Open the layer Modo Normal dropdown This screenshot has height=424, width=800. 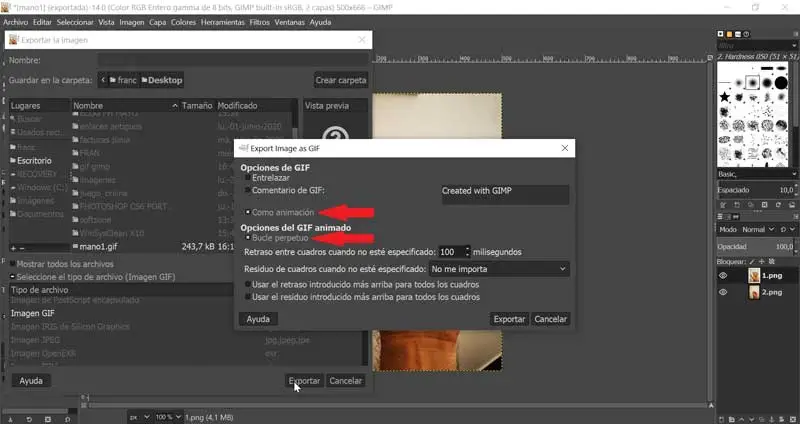coord(758,230)
